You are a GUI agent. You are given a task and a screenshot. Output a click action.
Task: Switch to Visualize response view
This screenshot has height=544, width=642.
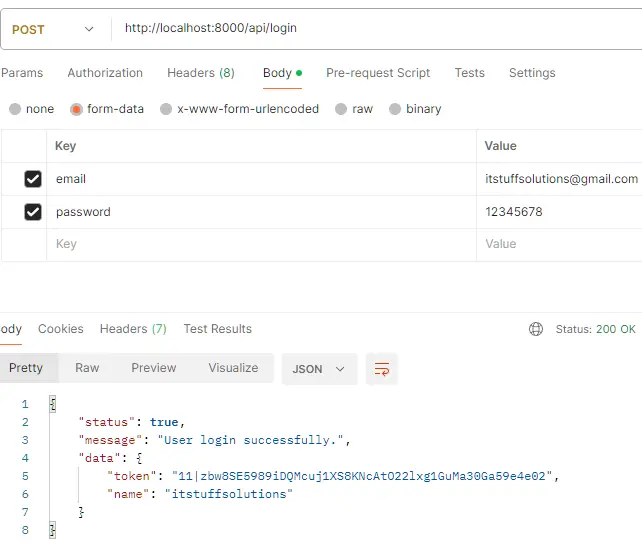pos(233,368)
